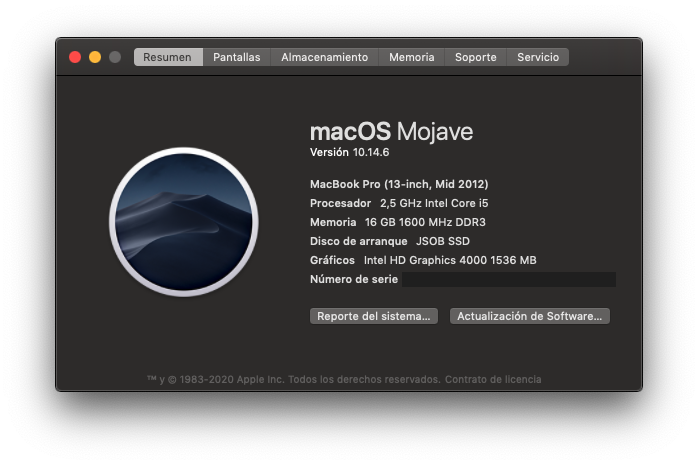
Task: Minimize the window with the yellow button
Action: click(x=95, y=57)
